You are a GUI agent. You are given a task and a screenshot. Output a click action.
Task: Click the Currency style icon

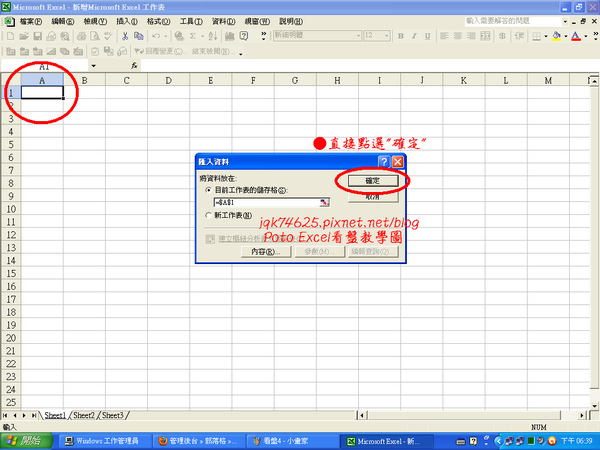click(502, 36)
